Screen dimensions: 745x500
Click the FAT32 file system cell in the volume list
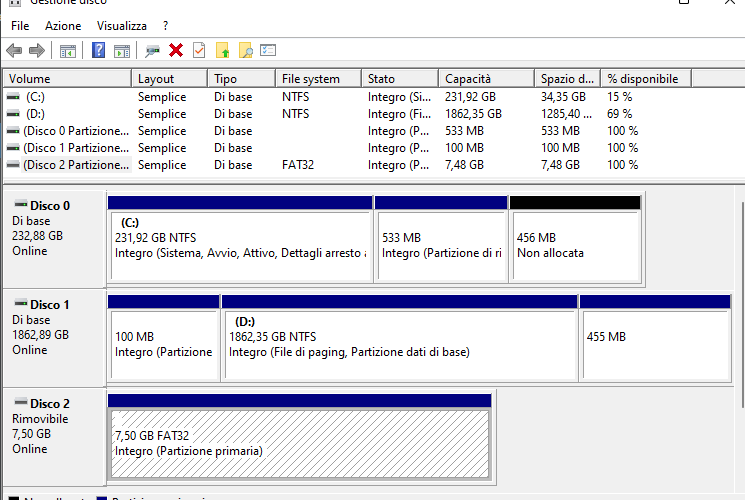(x=298, y=165)
